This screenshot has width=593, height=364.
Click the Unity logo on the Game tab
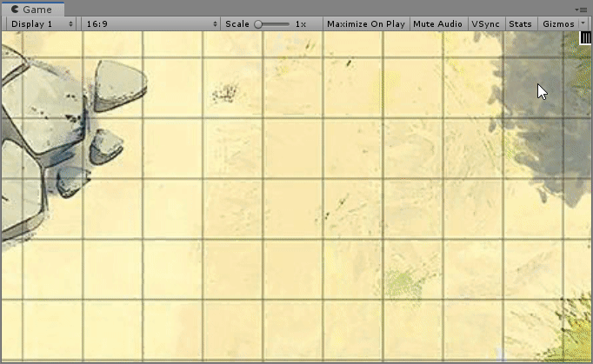click(15, 9)
